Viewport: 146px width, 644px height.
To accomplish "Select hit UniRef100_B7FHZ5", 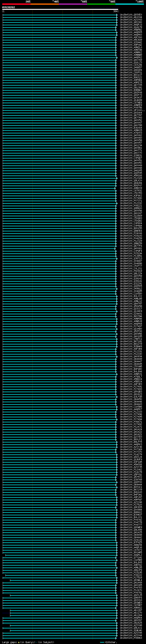I will (x=131, y=543).
